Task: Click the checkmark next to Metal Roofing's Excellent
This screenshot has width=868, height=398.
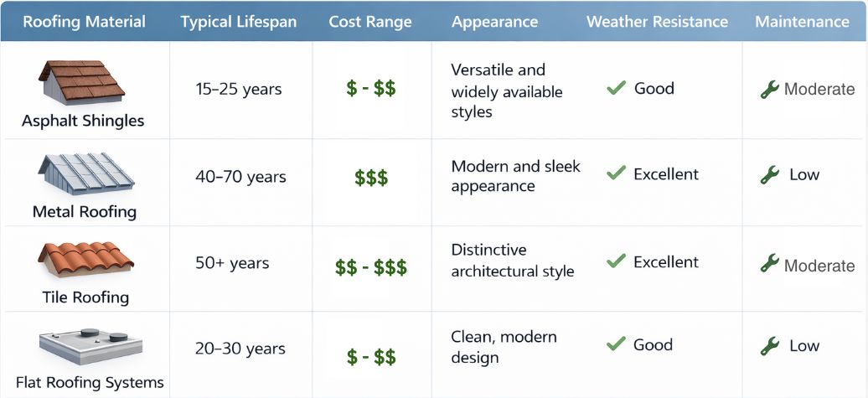Action: click(617, 173)
